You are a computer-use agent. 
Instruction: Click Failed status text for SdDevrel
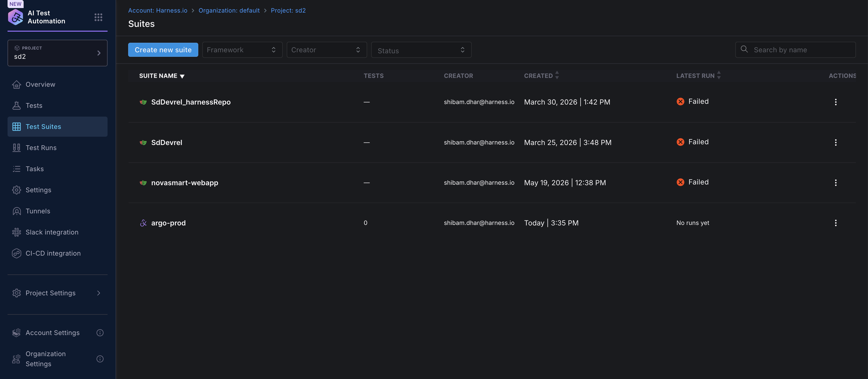(699, 142)
